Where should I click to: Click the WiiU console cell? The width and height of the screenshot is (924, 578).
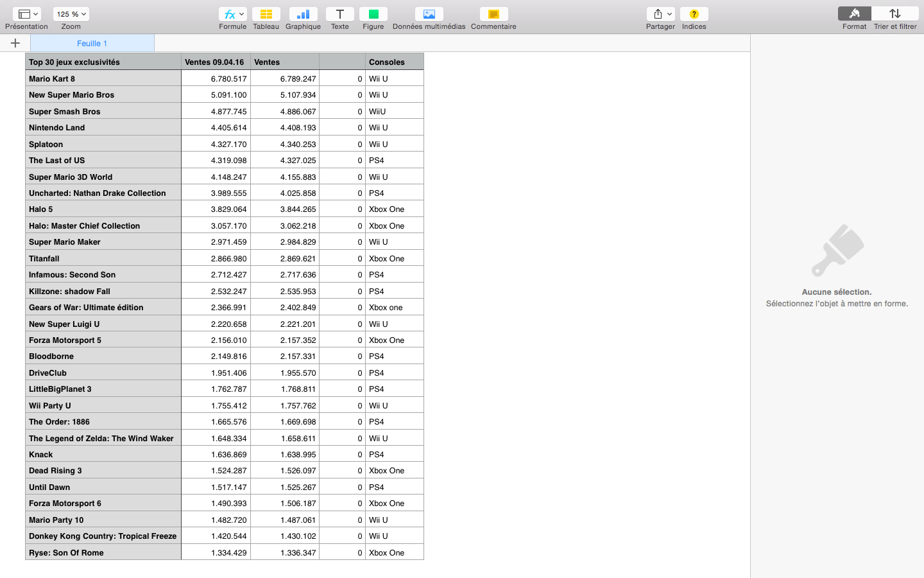(395, 111)
